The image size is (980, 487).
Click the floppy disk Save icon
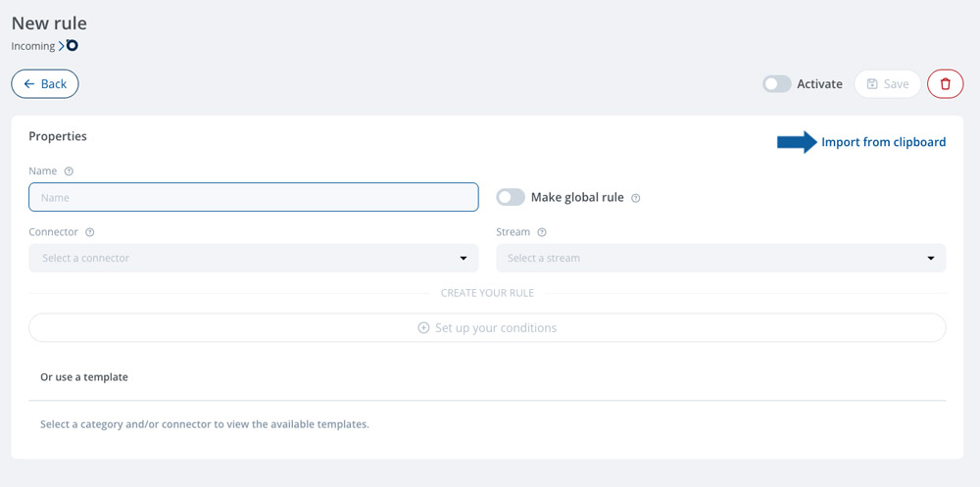tap(872, 83)
